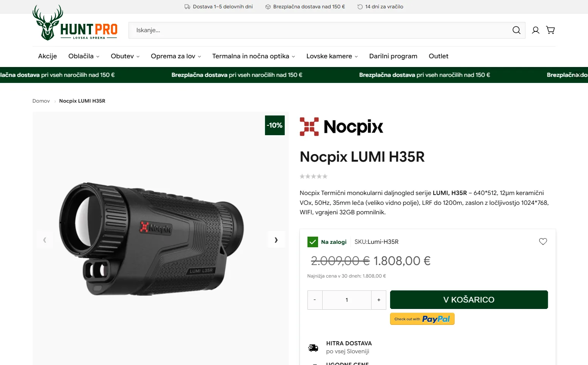Click the Najnižja cena v 30 dneh text
The height and width of the screenshot is (365, 588).
[347, 276]
